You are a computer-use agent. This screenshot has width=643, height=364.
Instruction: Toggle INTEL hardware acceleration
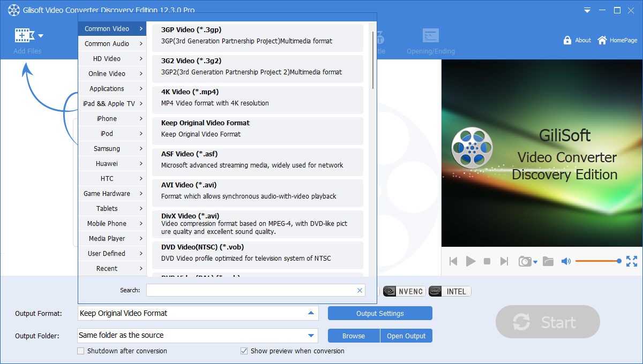(450, 291)
